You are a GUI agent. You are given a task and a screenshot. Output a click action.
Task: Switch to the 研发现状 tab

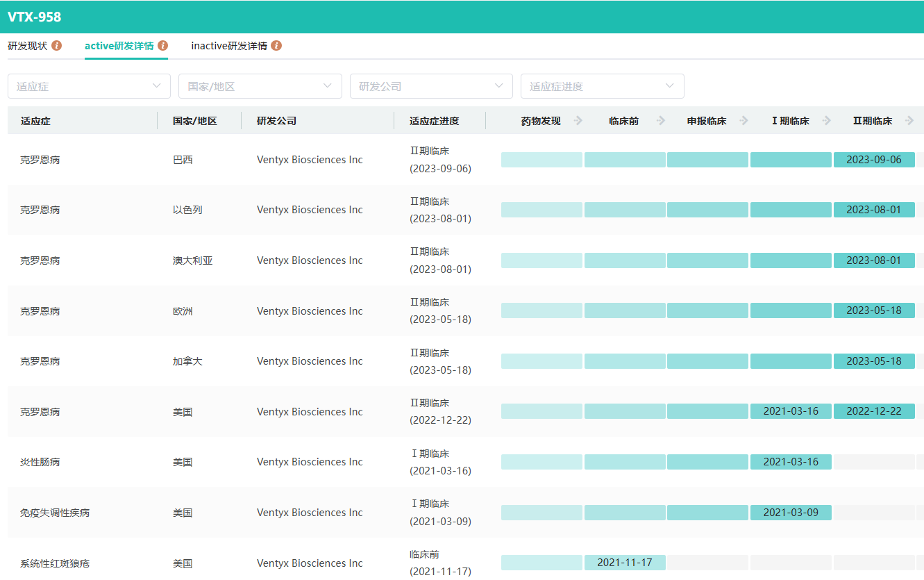click(28, 46)
